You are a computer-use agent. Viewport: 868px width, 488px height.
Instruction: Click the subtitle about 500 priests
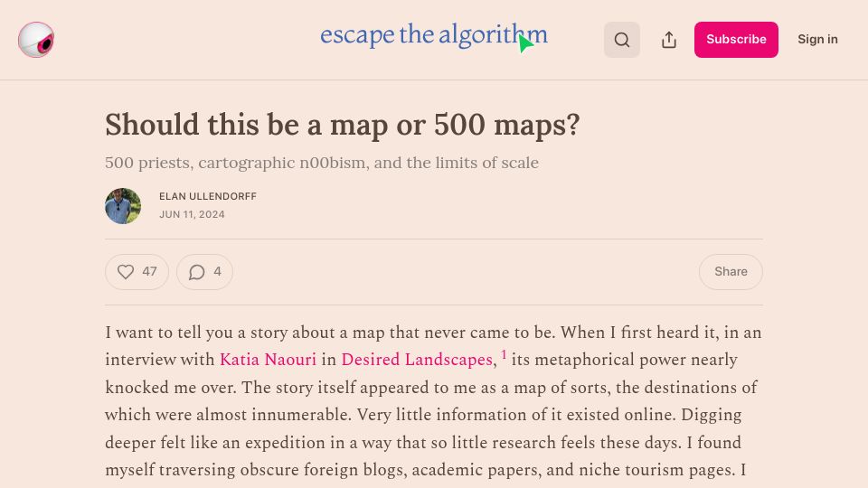pyautogui.click(x=322, y=163)
